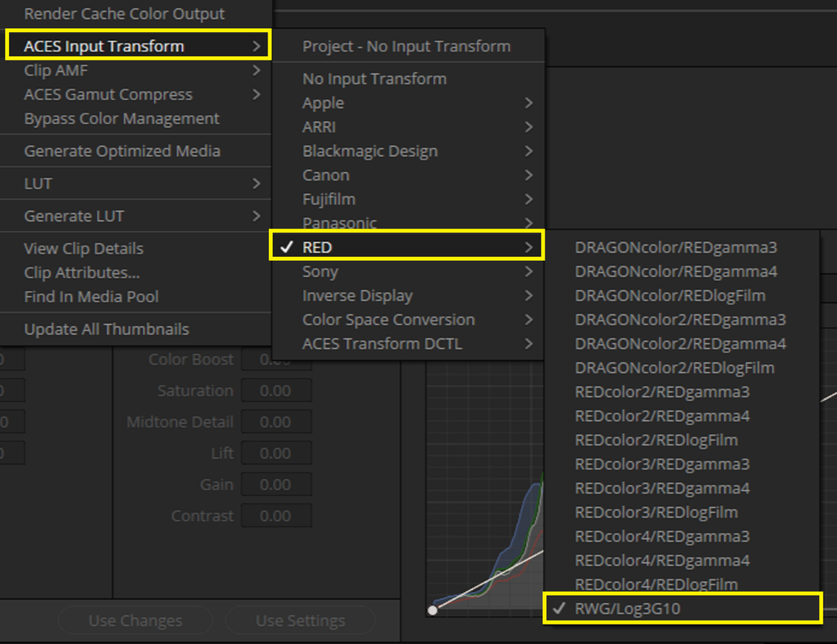This screenshot has height=644, width=837.
Task: Expand the ACES Transform DCTL submenu
Action: [x=408, y=344]
